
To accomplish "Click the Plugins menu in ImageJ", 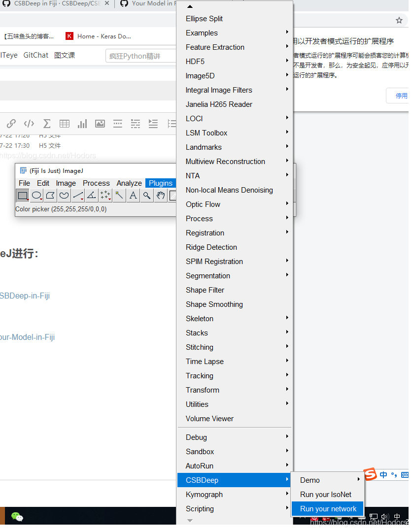I will click(161, 183).
